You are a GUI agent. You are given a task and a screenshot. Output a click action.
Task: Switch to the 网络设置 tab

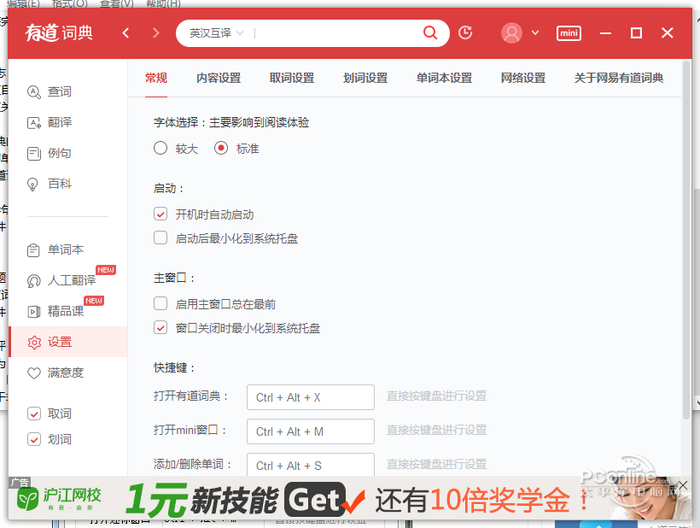(x=523, y=78)
